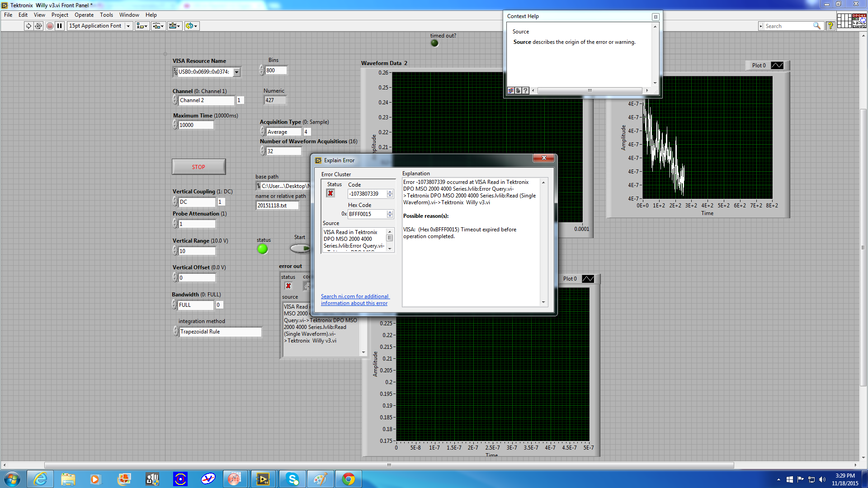Open Google Chrome from the taskbar
868x488 pixels.
tap(349, 479)
